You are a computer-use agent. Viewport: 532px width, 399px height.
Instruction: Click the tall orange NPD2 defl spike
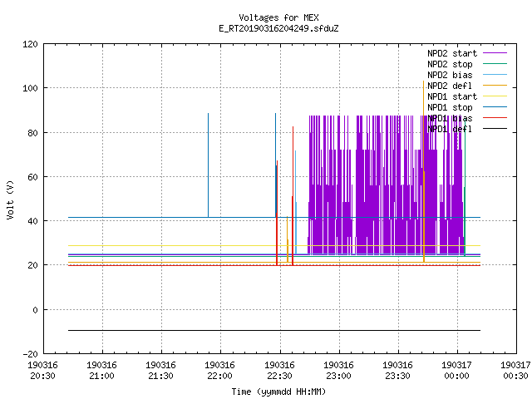(x=423, y=171)
